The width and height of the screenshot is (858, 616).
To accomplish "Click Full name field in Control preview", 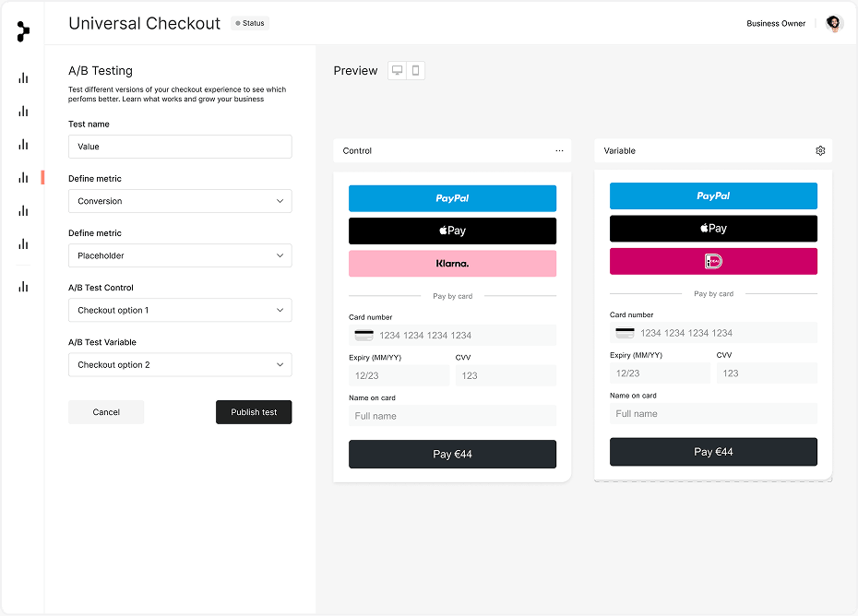I will (x=453, y=416).
